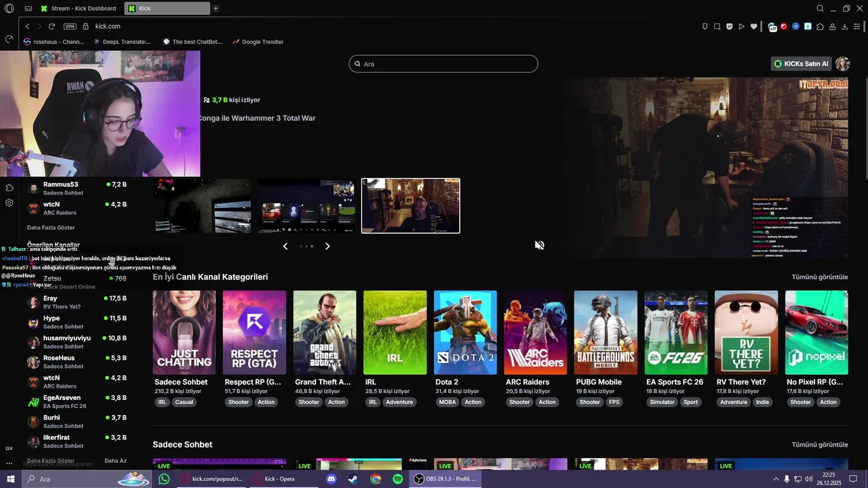Viewport: 868px width, 488px height.
Task: Open Steam from the taskbar
Action: pos(353,479)
